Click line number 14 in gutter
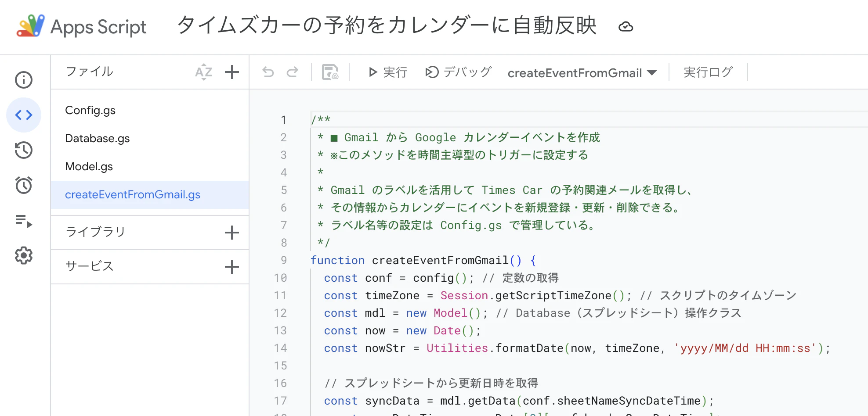The image size is (868, 416). (x=280, y=348)
